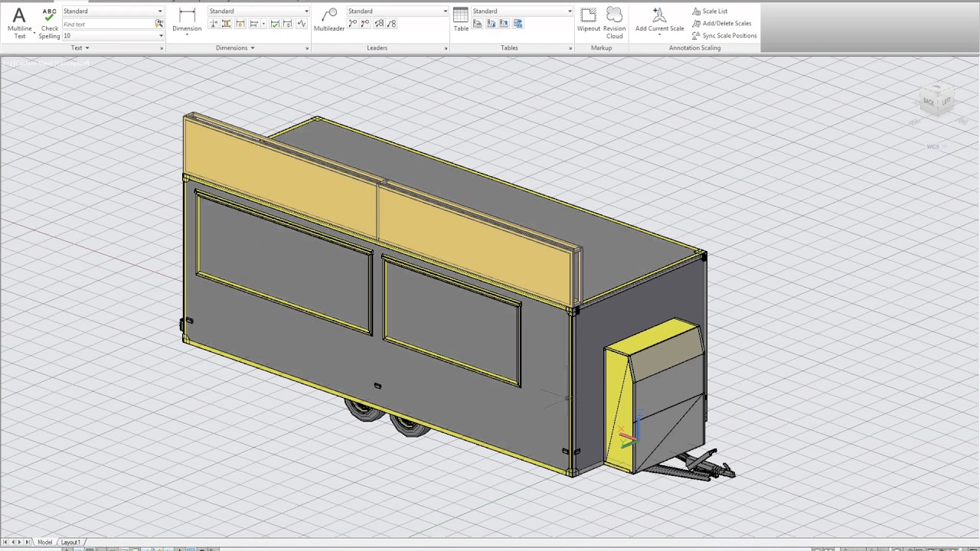Screen dimensions: 980x551
Task: Insert a Table
Action: tap(461, 20)
